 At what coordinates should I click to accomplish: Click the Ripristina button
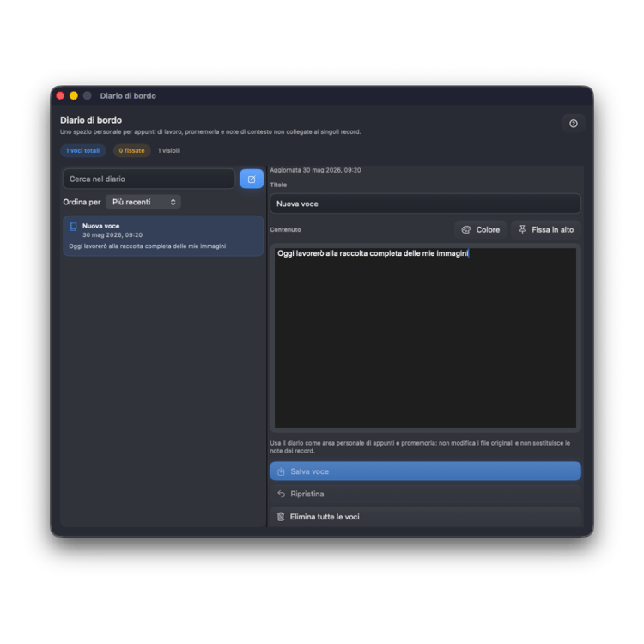click(425, 494)
